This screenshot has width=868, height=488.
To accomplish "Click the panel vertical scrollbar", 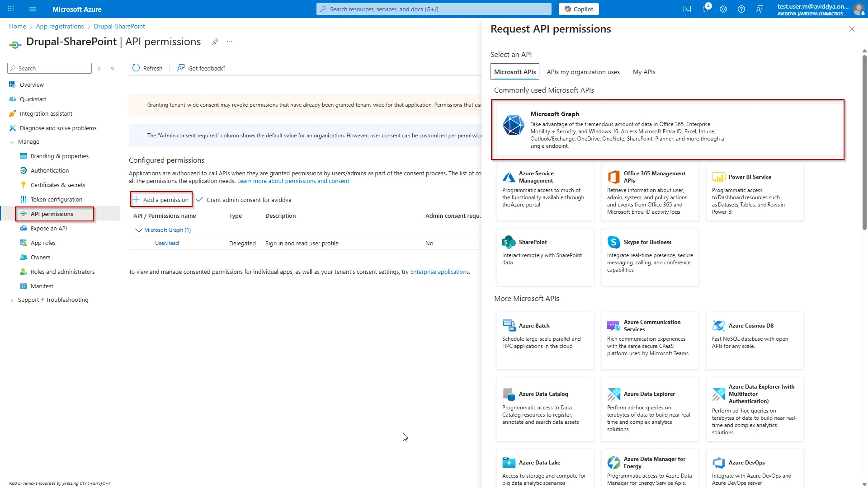I will 864,142.
